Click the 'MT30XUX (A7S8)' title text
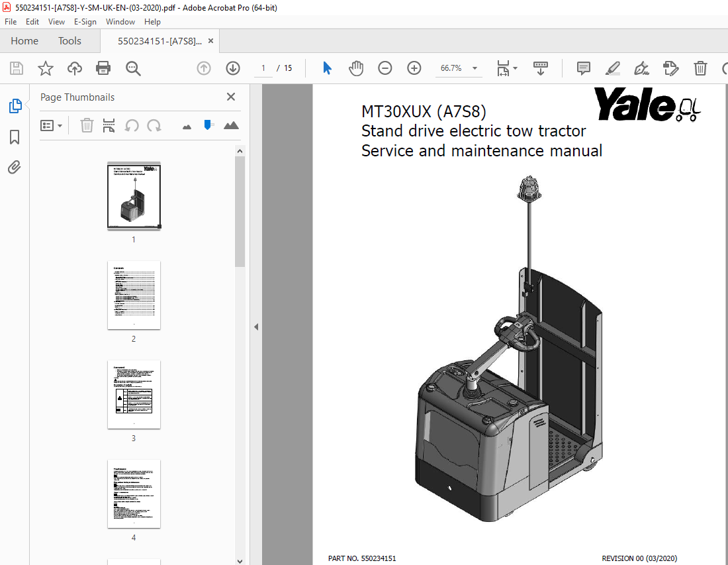Screen dimensions: 728x565 [x=424, y=111]
